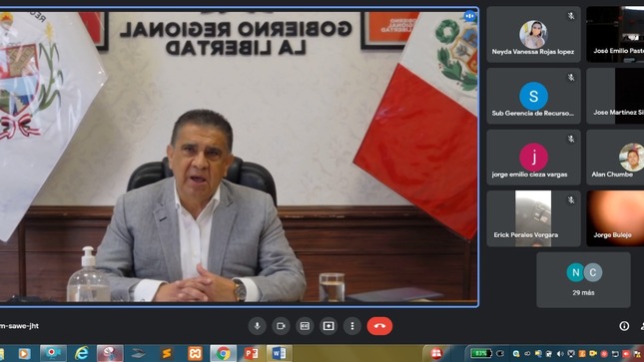This screenshot has width=644, height=362.
Task: Open Word from the taskbar
Action: (279, 353)
